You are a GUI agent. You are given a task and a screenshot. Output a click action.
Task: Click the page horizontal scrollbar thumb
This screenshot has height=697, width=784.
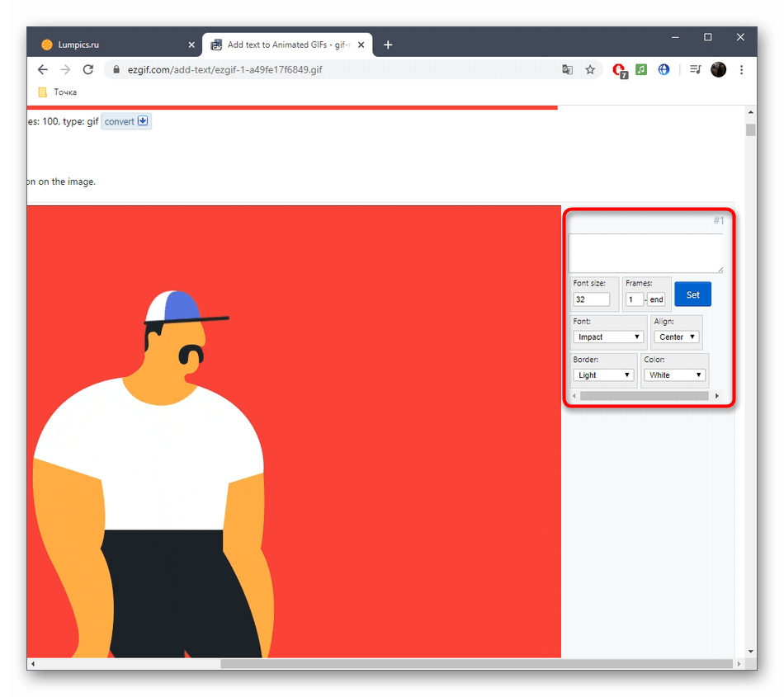(476, 663)
